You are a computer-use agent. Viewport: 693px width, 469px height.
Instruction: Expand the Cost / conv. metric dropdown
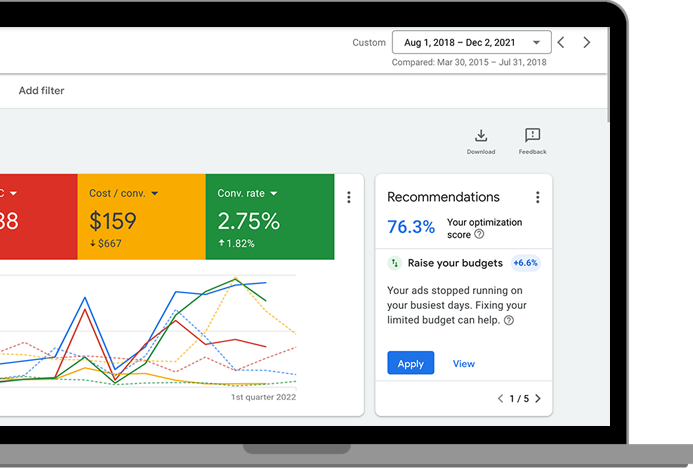[x=154, y=193]
